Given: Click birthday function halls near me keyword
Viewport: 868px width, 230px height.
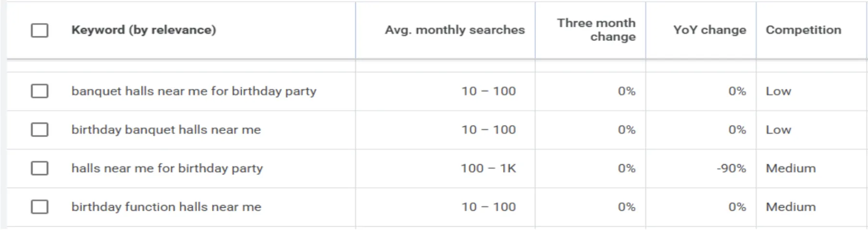Looking at the screenshot, I should [166, 207].
